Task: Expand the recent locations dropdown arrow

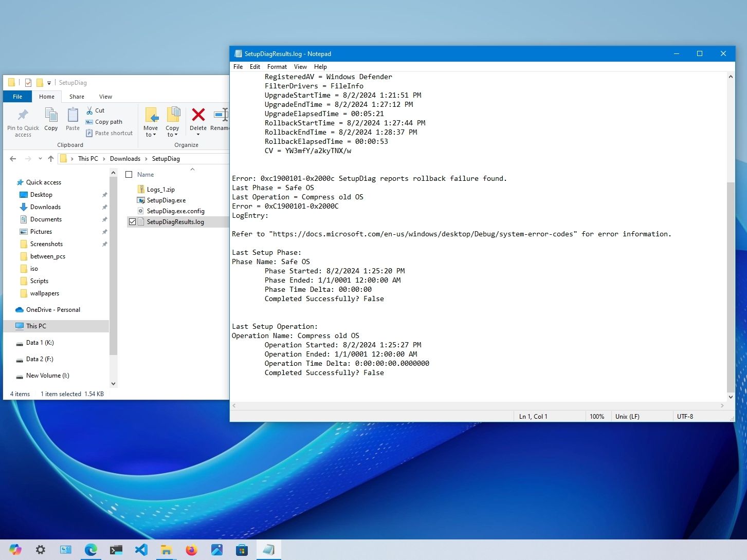Action: click(40, 159)
